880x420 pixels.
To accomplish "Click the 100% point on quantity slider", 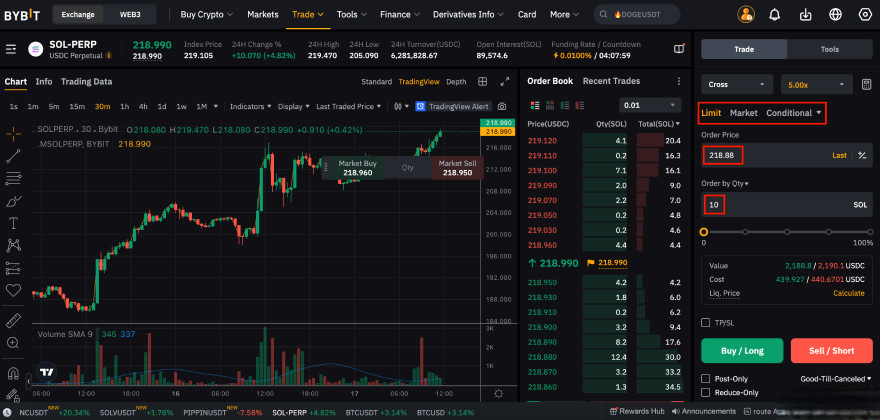I will pyautogui.click(x=870, y=232).
